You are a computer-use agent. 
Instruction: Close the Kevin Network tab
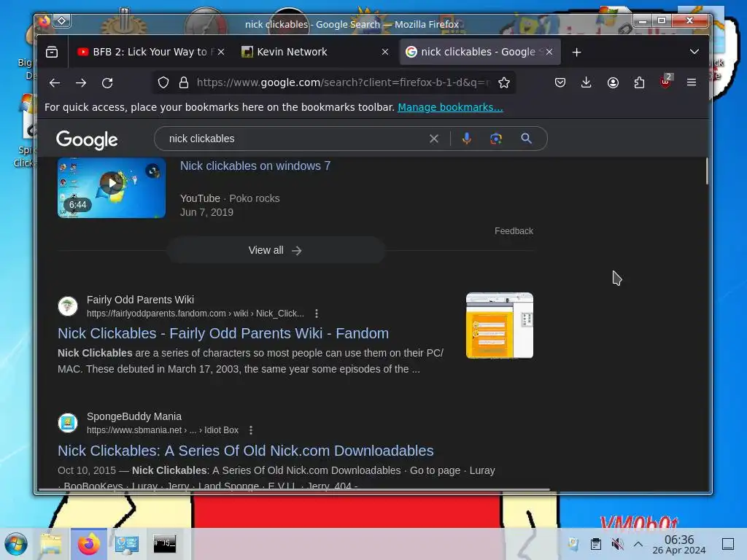click(x=385, y=52)
